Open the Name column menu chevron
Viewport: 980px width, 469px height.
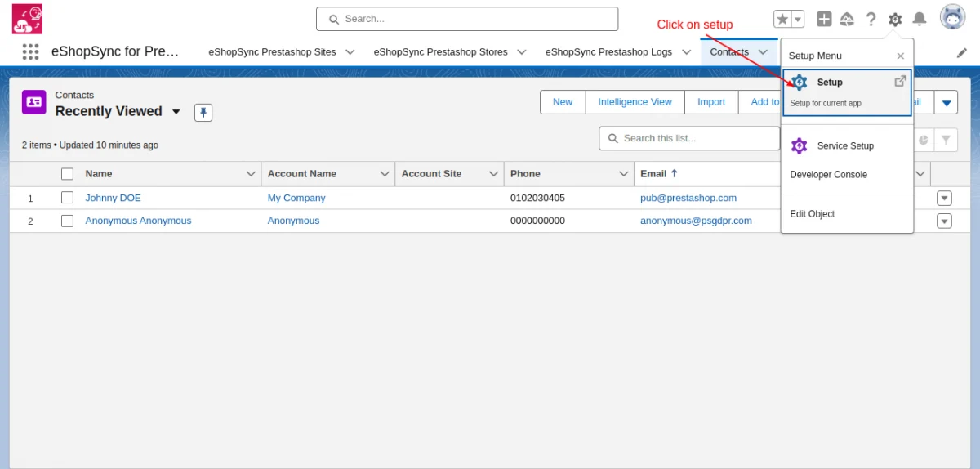[x=251, y=174]
